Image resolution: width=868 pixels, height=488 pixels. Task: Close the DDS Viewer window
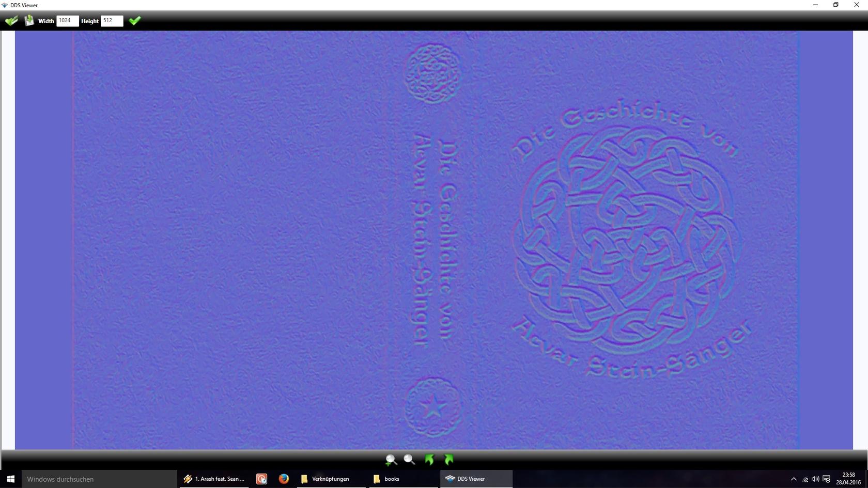tap(857, 5)
